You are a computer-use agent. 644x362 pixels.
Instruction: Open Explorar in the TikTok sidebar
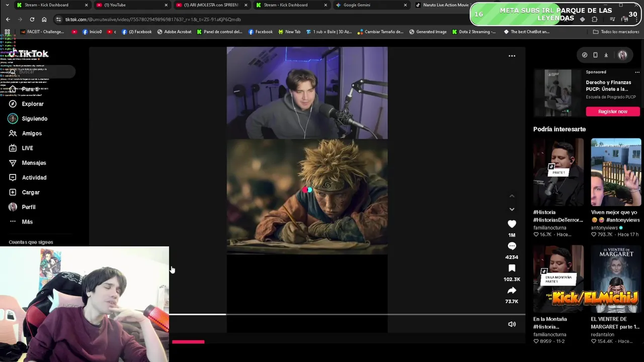click(33, 104)
